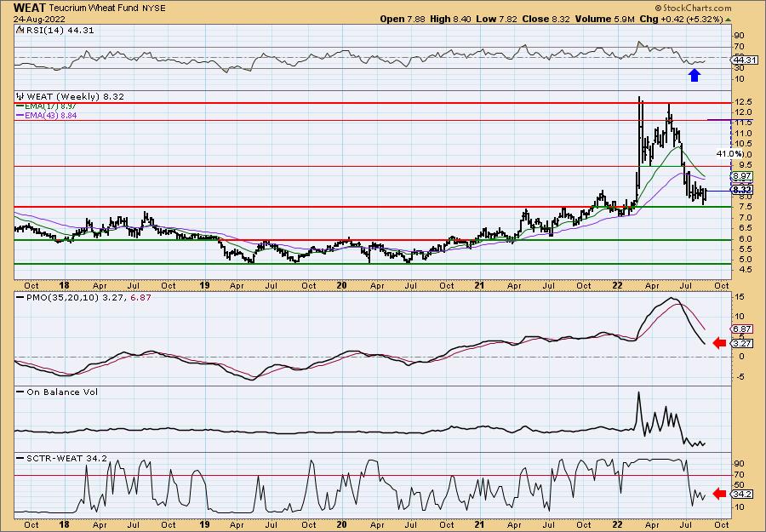The height and width of the screenshot is (532, 766).
Task: Click the 'NYSE' exchange label
Action: tap(152, 9)
